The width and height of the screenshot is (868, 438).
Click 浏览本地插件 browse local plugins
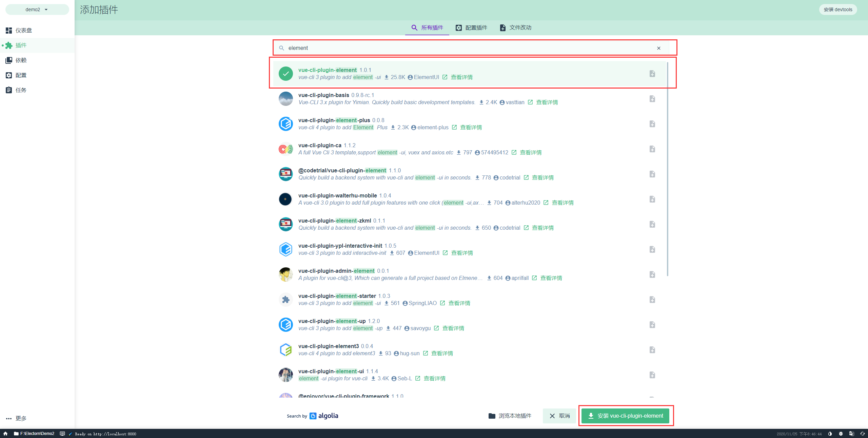tap(510, 416)
